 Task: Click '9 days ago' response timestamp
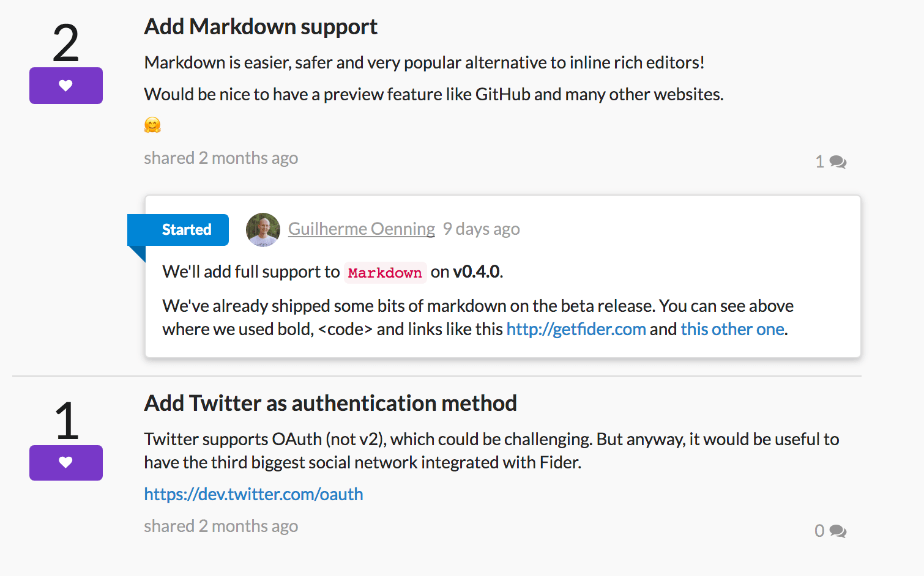[482, 229]
